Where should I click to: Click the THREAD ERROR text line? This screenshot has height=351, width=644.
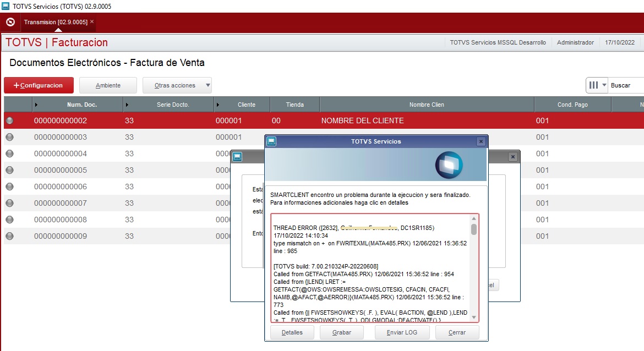click(x=353, y=228)
